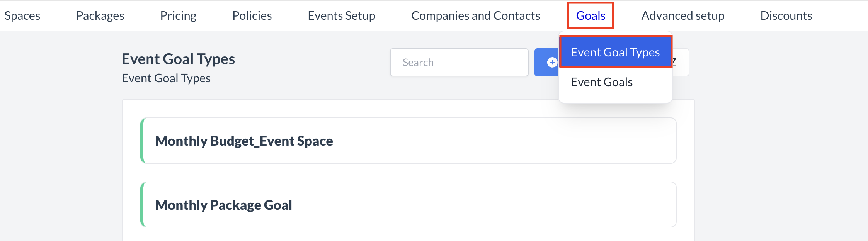868x241 pixels.
Task: Open the Spaces tab
Action: click(22, 15)
